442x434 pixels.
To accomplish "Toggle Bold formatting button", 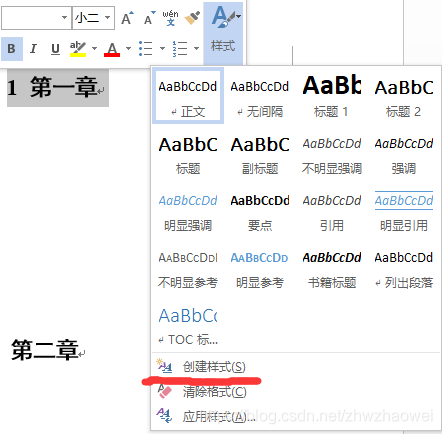I will (x=12, y=49).
